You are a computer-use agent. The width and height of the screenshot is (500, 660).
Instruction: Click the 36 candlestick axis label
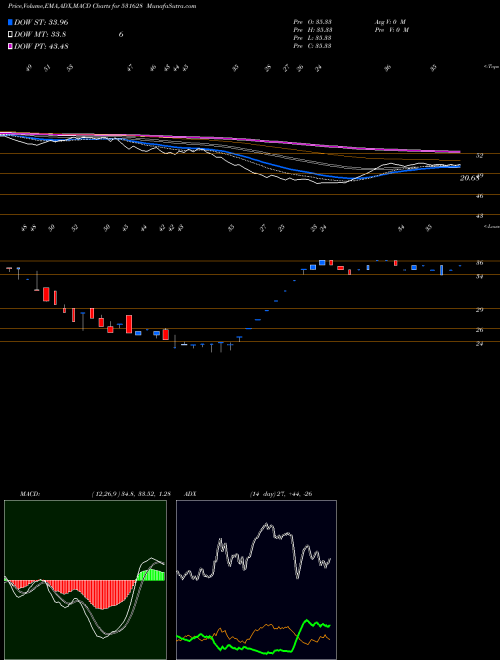[479, 263]
